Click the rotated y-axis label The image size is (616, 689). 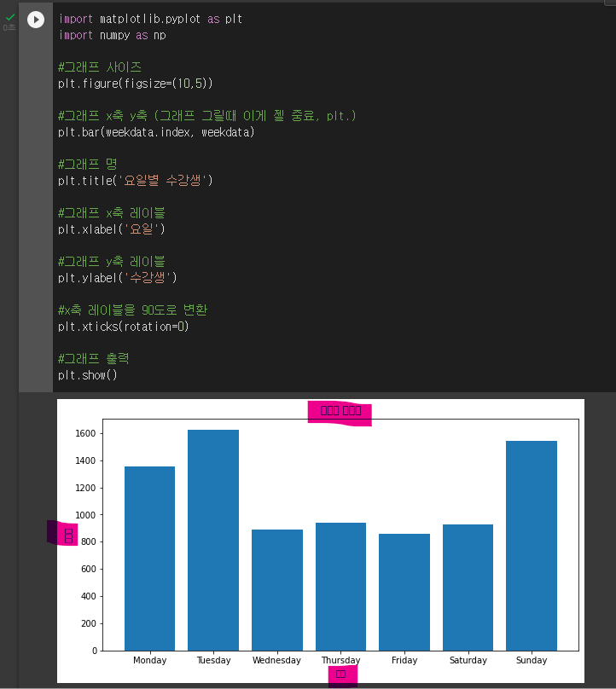68,536
